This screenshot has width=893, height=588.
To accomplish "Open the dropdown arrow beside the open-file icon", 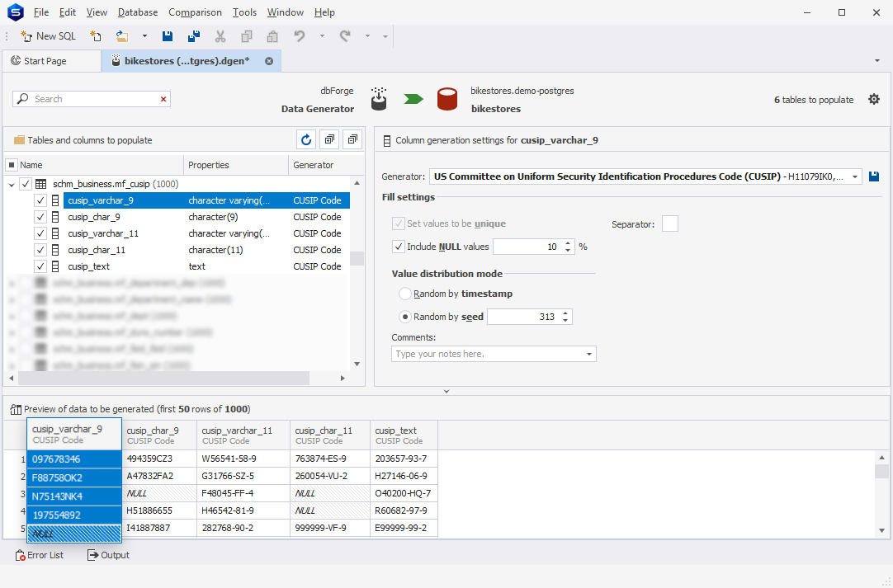I will pos(144,35).
